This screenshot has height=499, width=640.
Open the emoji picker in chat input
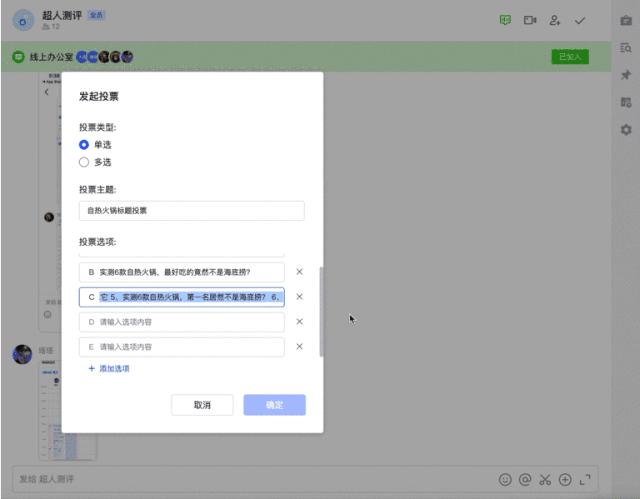pyautogui.click(x=505, y=479)
